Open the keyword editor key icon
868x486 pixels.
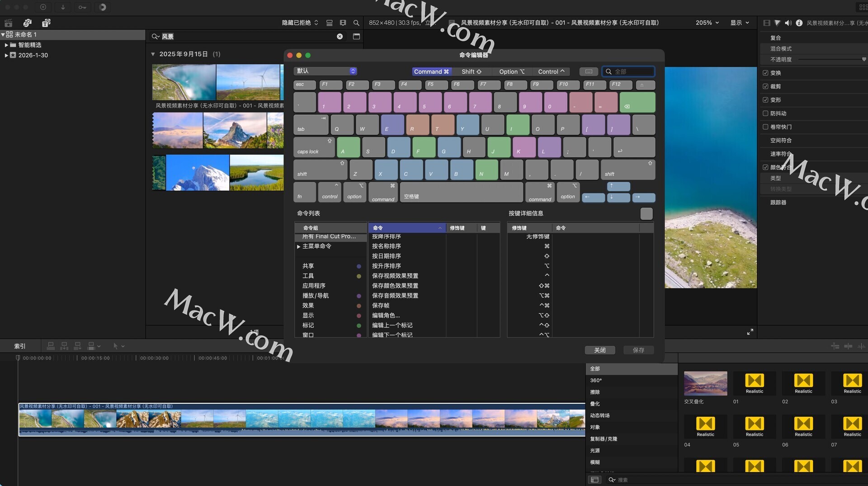pos(82,7)
